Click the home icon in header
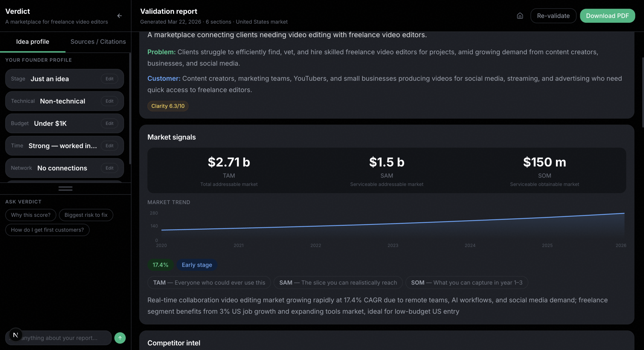 [520, 16]
